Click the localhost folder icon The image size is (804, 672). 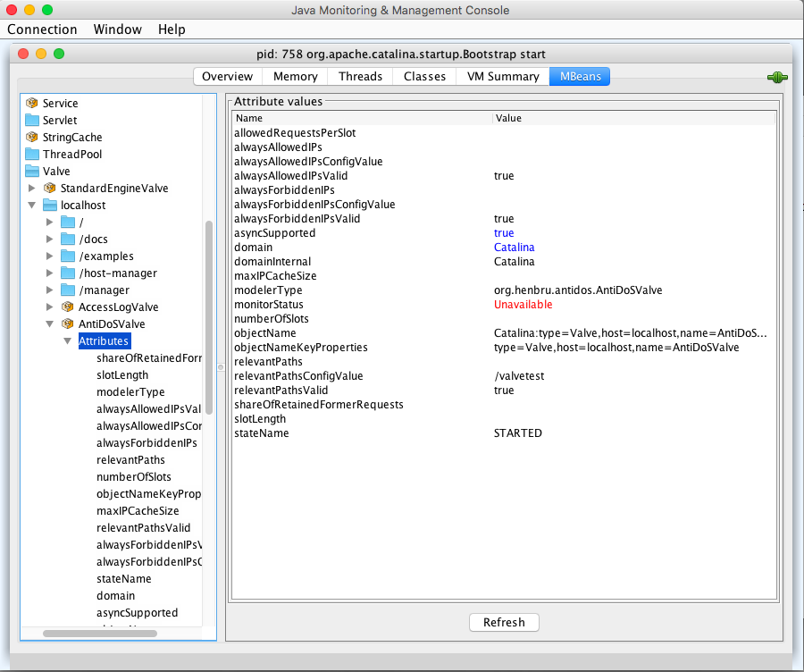(50, 205)
